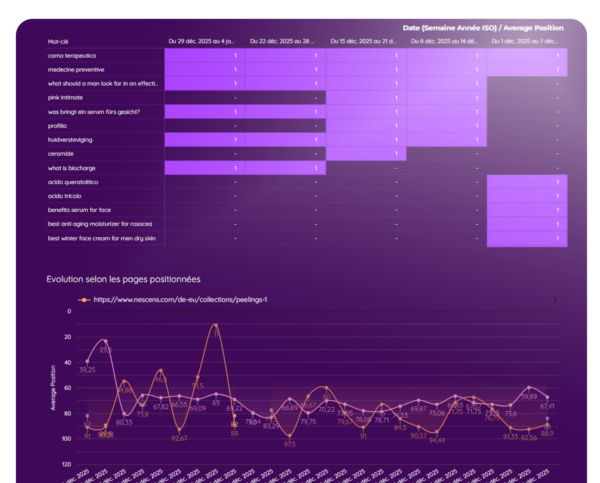Click the 'huidversteviging' keyword
600x483 pixels.
point(70,140)
